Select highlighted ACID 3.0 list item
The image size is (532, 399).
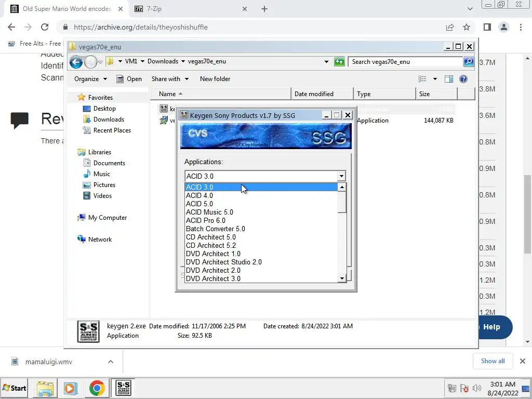coord(261,187)
